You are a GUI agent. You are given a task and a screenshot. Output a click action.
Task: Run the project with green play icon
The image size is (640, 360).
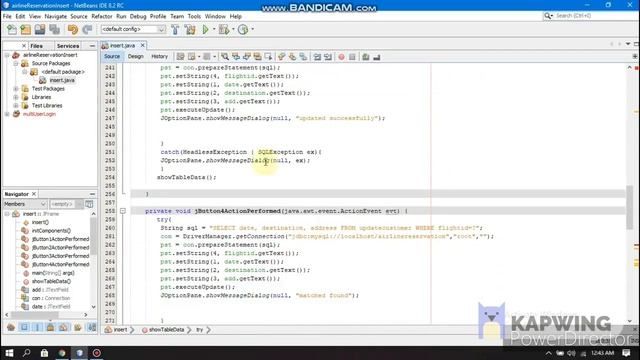coord(206,29)
